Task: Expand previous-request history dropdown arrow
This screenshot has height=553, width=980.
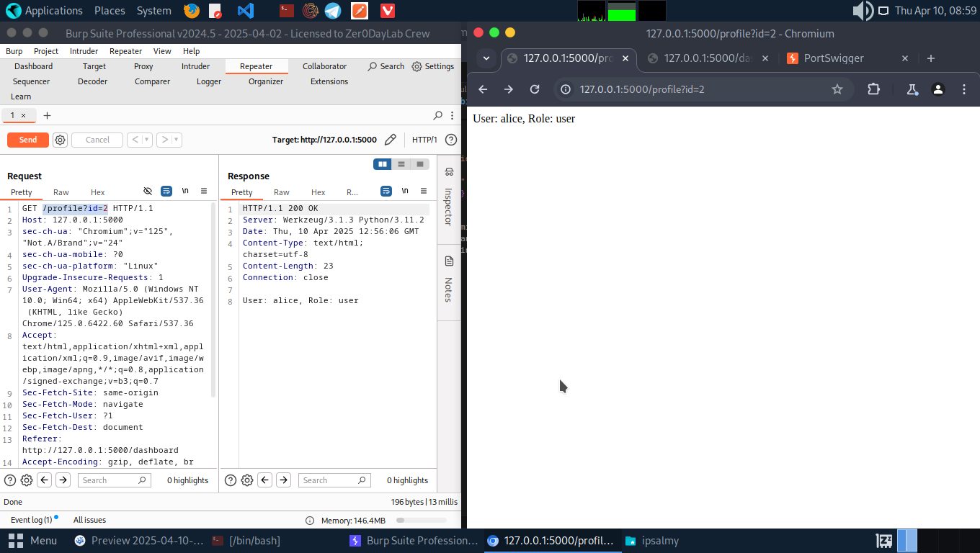Action: [x=147, y=140]
